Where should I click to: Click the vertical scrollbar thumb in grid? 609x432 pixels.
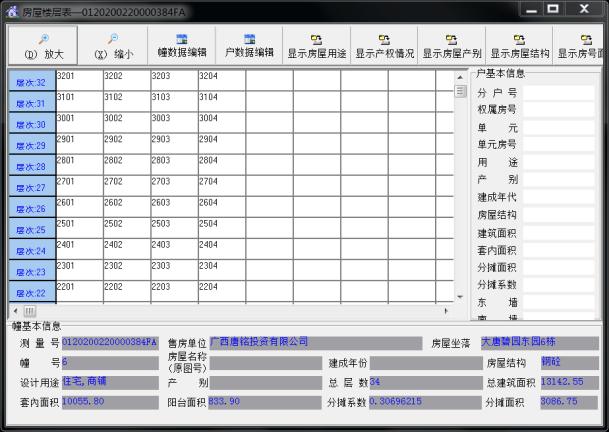tap(460, 91)
